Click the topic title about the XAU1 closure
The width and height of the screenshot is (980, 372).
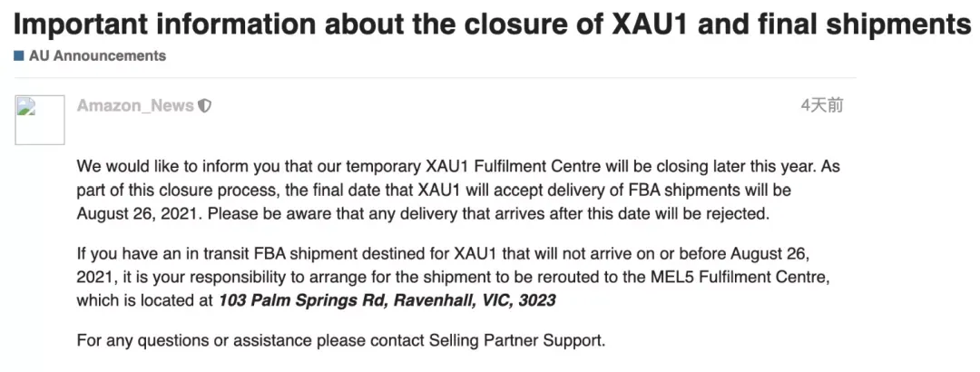coord(493,25)
